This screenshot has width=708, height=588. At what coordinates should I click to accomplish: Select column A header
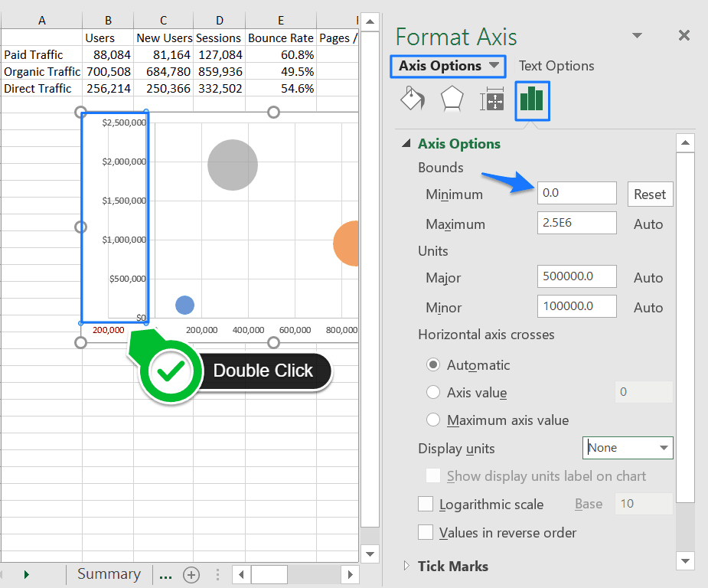point(41,21)
